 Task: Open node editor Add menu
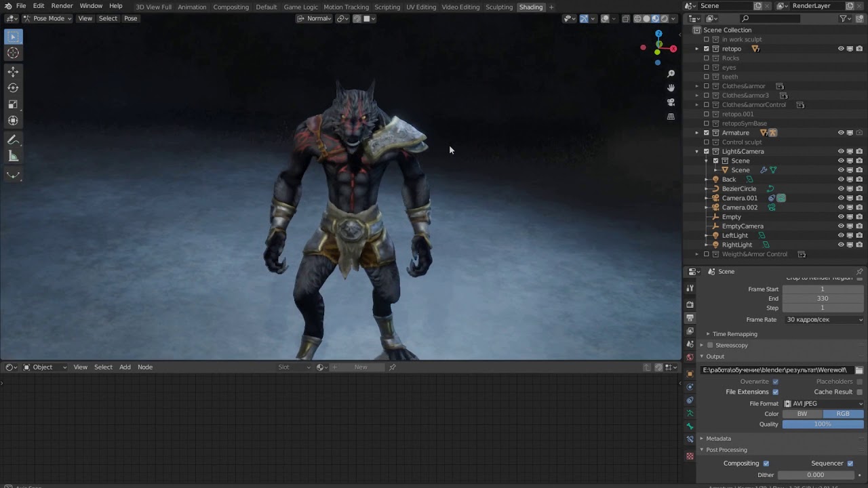pyautogui.click(x=125, y=367)
